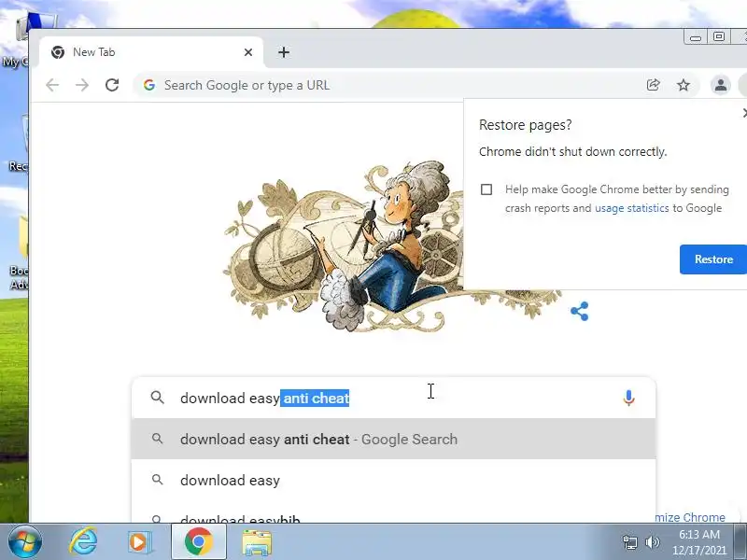Open Windows Explorer folder from the taskbar
Viewport: 747px width, 560px height.
(x=257, y=542)
